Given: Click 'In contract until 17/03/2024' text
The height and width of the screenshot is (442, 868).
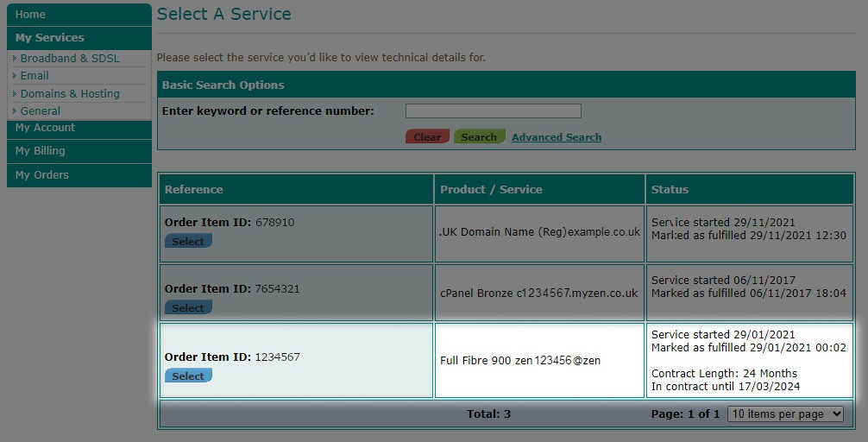Looking at the screenshot, I should coord(726,387).
